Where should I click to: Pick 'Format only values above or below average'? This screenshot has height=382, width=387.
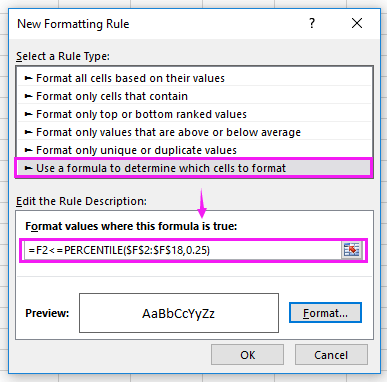(194, 132)
